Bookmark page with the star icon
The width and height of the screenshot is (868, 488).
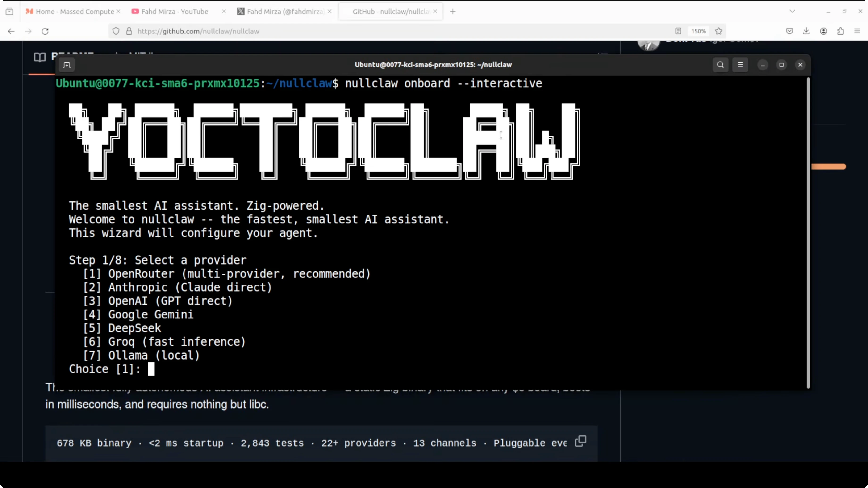point(719,31)
